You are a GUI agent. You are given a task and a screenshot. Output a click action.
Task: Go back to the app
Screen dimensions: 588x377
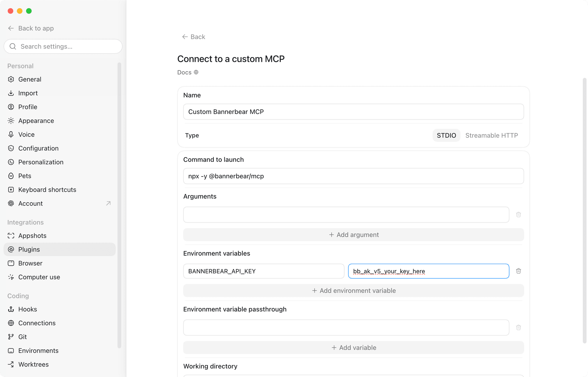pos(31,28)
